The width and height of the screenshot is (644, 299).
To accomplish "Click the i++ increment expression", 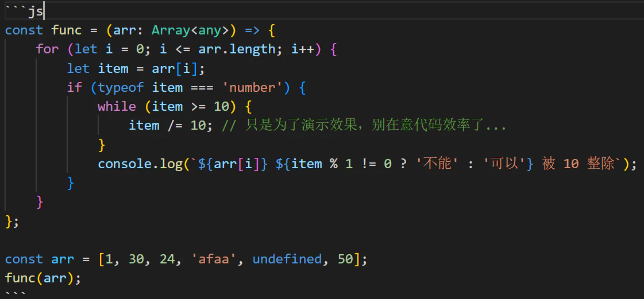I will [302, 49].
